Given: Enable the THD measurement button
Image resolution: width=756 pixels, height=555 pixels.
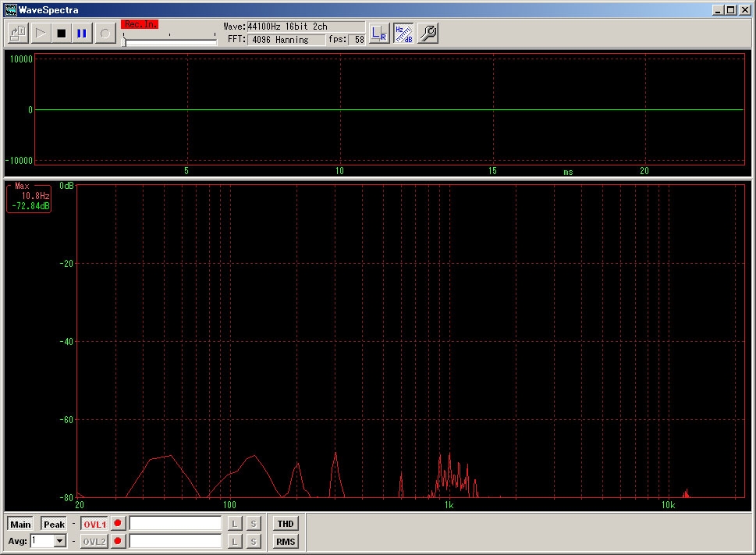Looking at the screenshot, I should pyautogui.click(x=286, y=524).
